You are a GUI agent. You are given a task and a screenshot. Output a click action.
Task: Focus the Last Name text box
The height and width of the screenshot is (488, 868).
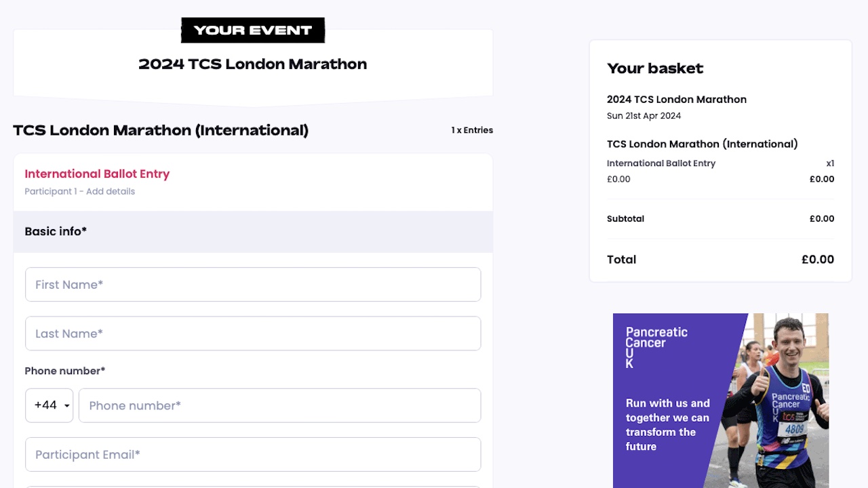[253, 333]
